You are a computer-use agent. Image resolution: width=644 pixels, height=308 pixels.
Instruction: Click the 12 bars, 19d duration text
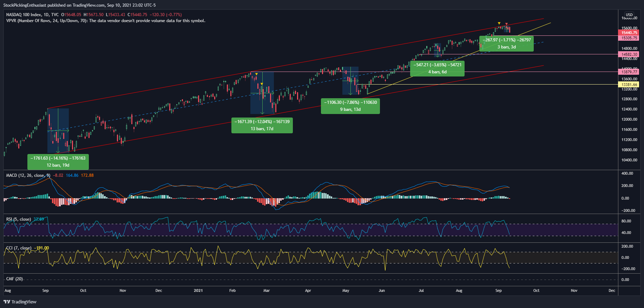[x=58, y=165]
